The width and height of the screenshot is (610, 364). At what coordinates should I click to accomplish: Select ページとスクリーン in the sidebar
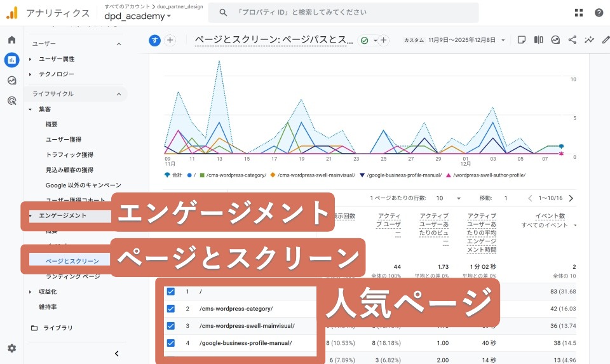[72, 261]
